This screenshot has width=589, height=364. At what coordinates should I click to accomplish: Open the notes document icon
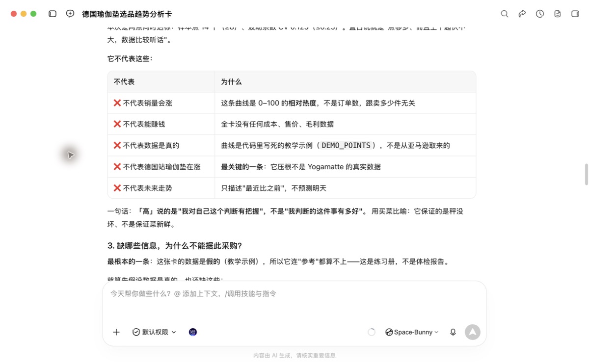[x=558, y=14]
